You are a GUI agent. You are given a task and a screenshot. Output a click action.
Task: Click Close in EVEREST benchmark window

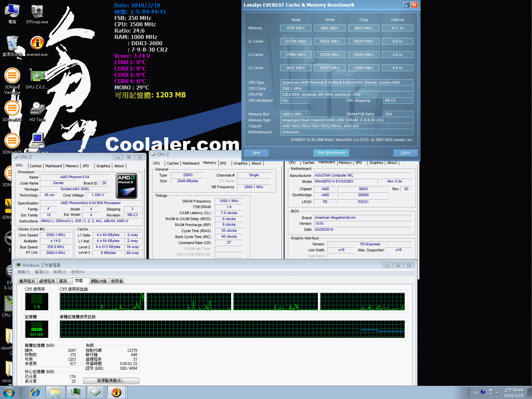click(x=405, y=153)
